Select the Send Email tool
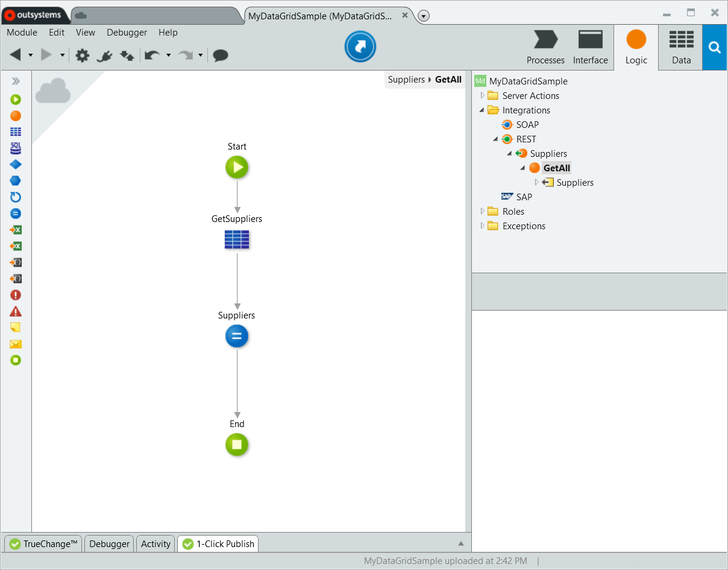The image size is (728, 570). (x=16, y=344)
